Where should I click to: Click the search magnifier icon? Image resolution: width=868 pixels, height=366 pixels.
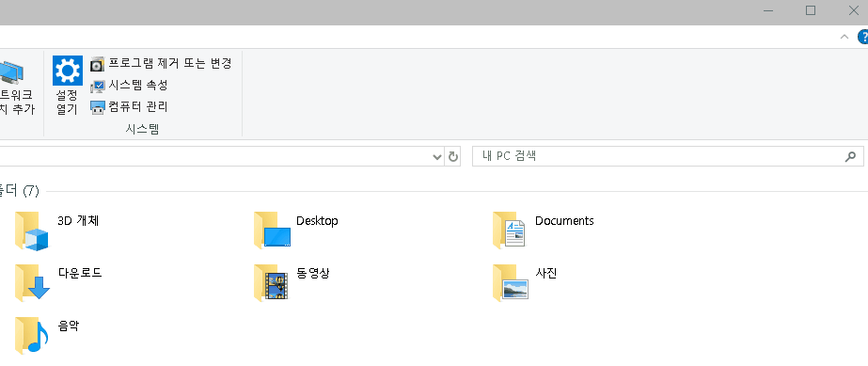[851, 157]
